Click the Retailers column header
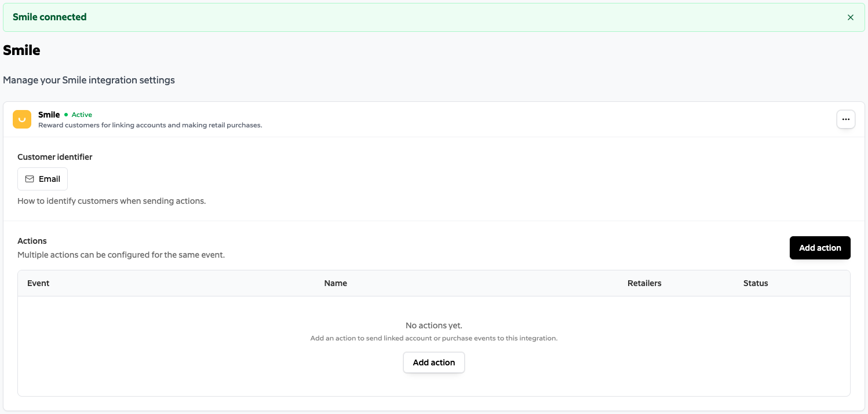Screen dimensions: 868x414 tap(644, 283)
